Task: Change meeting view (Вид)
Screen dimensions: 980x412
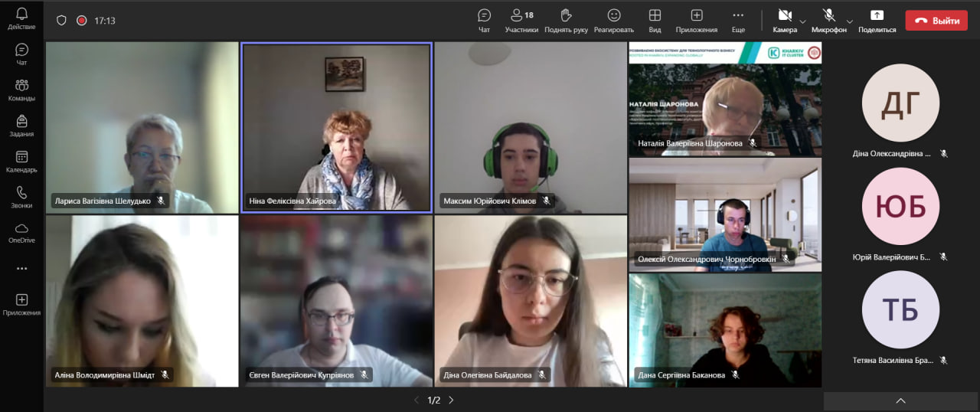Action: (x=655, y=21)
